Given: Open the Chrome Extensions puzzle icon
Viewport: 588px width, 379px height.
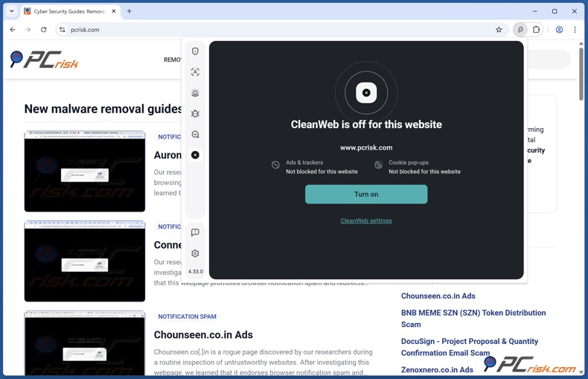Looking at the screenshot, I should [536, 30].
